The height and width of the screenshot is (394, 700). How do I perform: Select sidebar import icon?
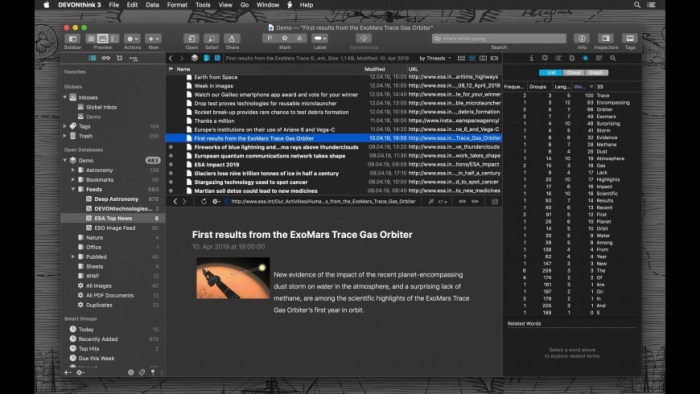[x=119, y=58]
